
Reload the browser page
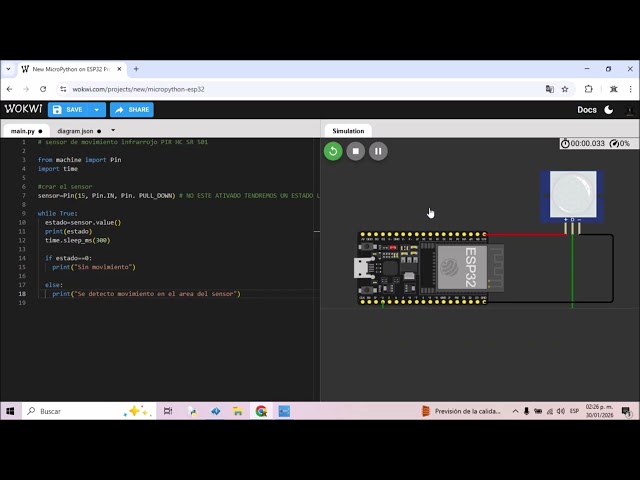(x=43, y=89)
